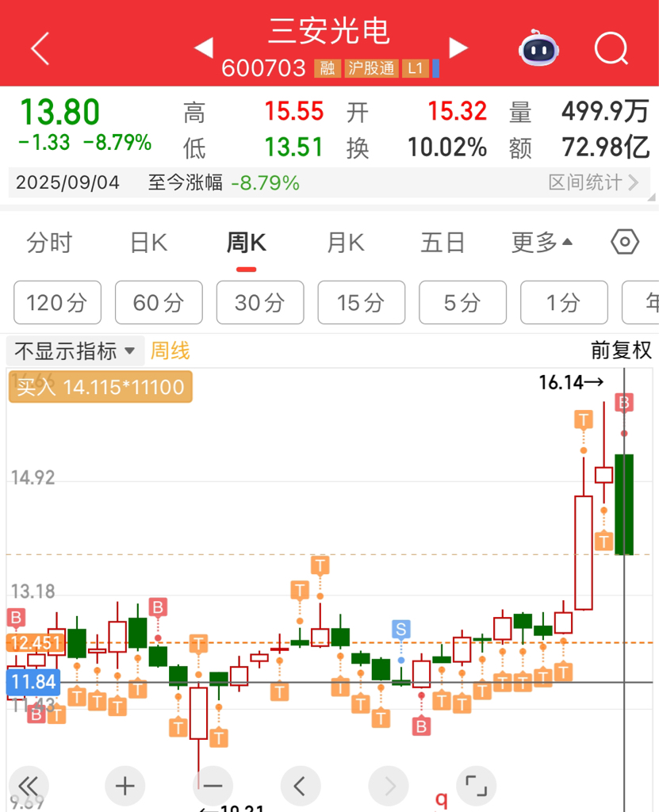Viewport: 659px width, 812px height.
Task: Tap the volume value 499.9万
Action: [x=605, y=111]
